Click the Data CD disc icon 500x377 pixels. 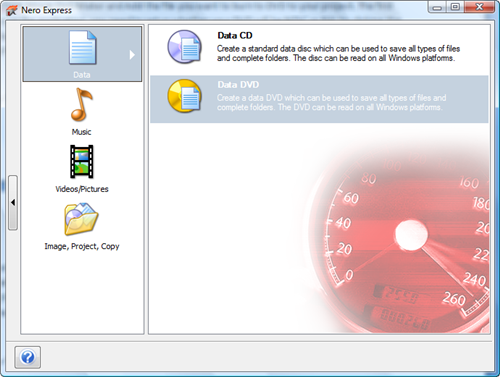tap(185, 47)
